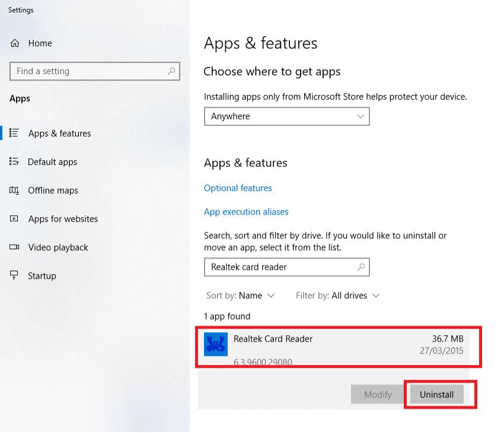Click the Home house icon
This screenshot has height=433, width=504.
pyautogui.click(x=15, y=43)
